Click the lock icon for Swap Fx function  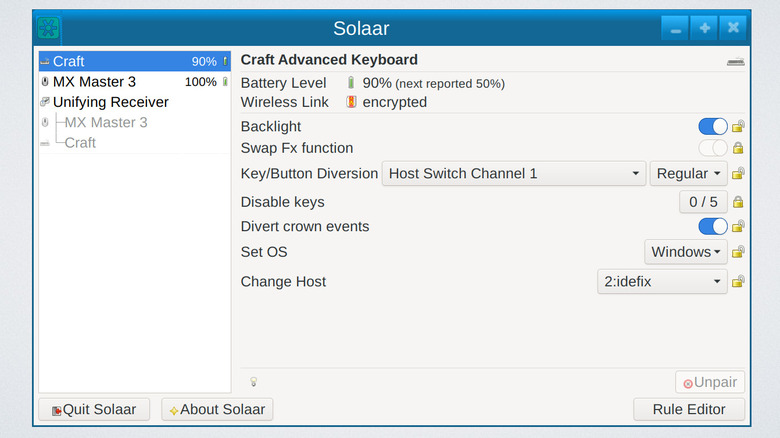738,148
